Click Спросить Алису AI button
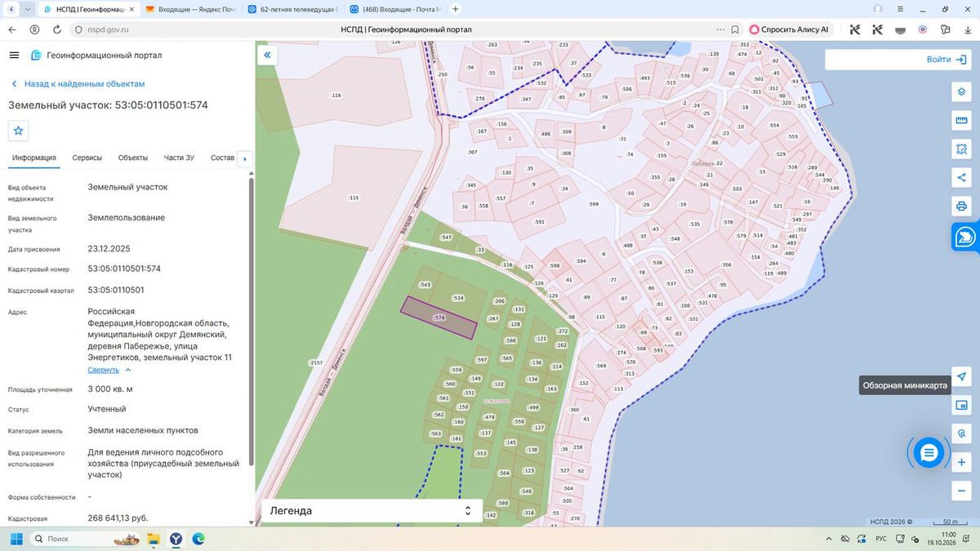980x551 pixels. 789,29
